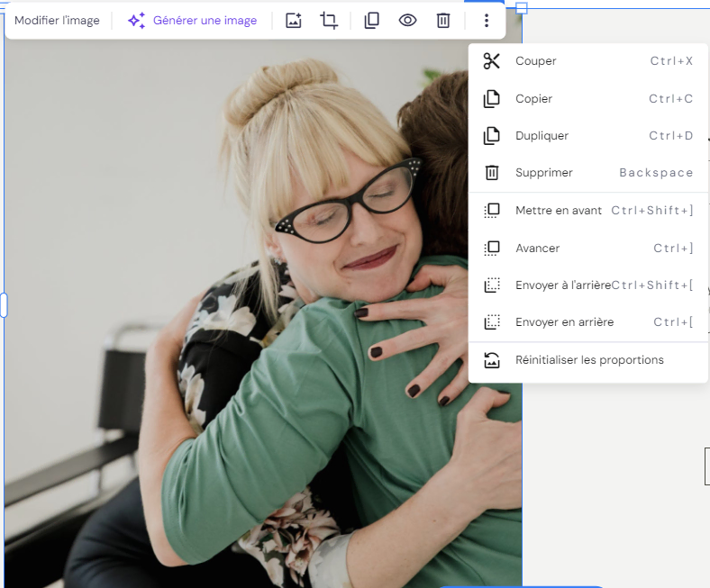Viewport: 710px width, 588px height.
Task: Click the sparkle icon for image generation
Action: pos(136,21)
